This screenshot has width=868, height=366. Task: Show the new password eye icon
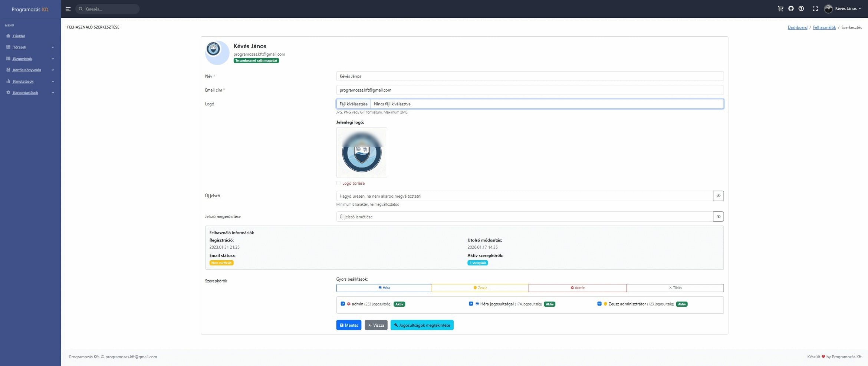(718, 196)
